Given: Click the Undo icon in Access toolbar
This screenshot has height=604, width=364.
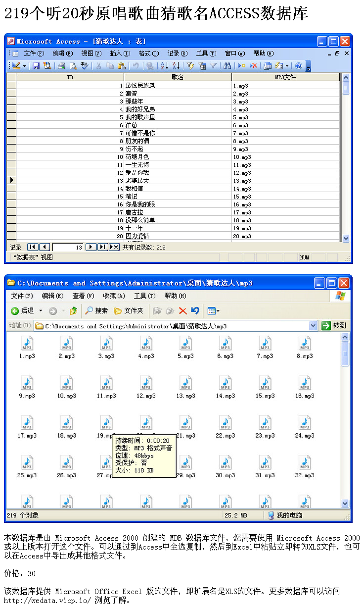Looking at the screenshot, I should (x=136, y=65).
